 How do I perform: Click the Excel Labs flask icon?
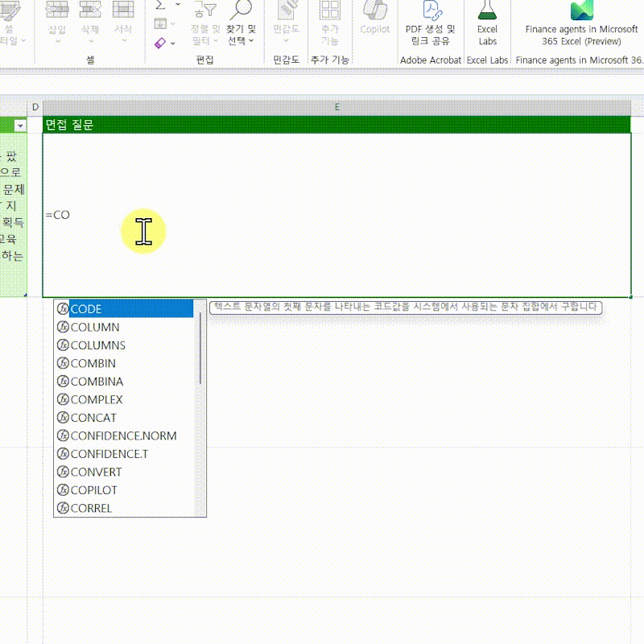[x=487, y=10]
